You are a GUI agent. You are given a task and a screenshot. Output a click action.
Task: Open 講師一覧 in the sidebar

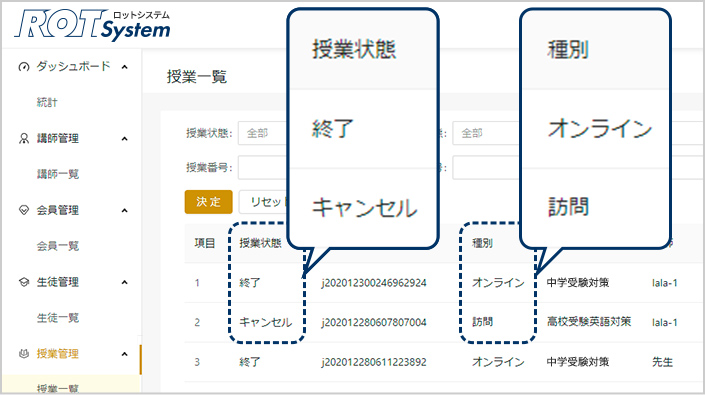[58, 174]
